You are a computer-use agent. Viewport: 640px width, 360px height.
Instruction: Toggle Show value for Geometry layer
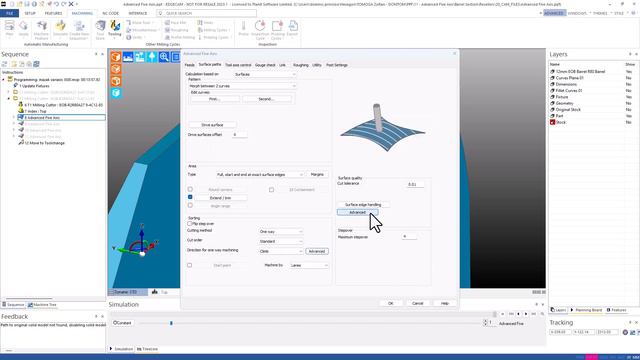(629, 103)
